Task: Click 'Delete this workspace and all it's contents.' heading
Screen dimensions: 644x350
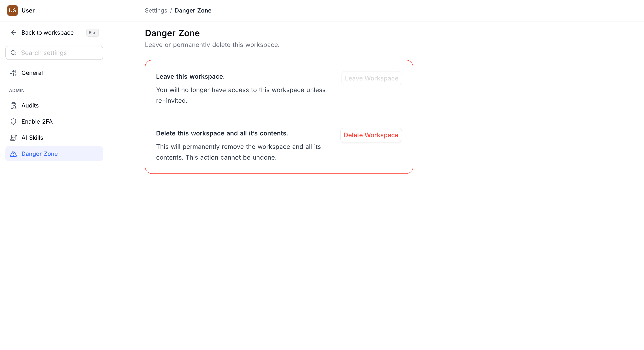Action: pyautogui.click(x=222, y=133)
